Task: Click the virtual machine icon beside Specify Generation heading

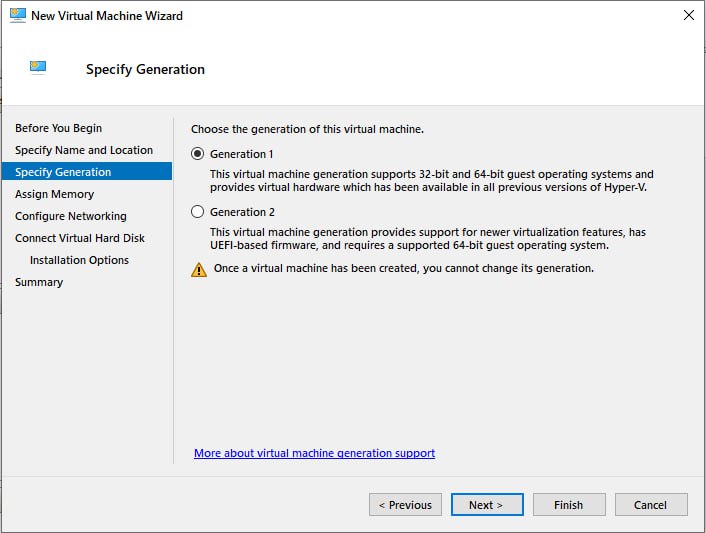Action: [38, 68]
